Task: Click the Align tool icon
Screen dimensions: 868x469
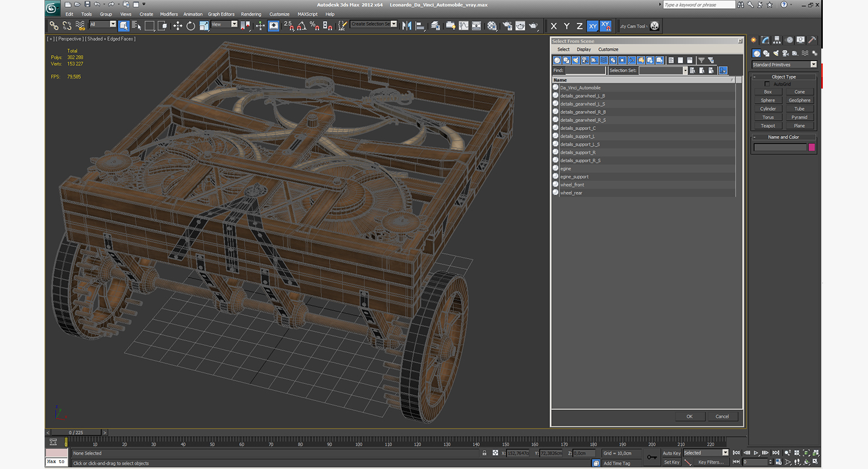Action: (x=420, y=26)
